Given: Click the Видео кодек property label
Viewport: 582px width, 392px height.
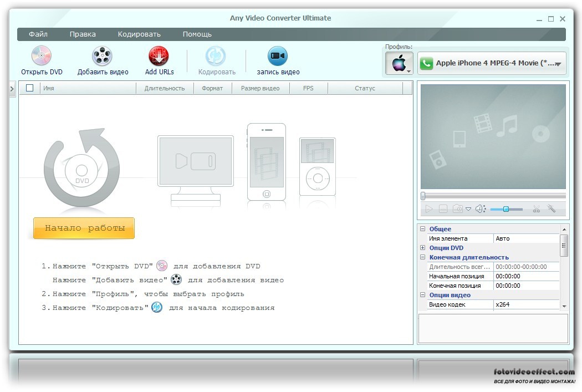Looking at the screenshot, I should pos(447,304).
